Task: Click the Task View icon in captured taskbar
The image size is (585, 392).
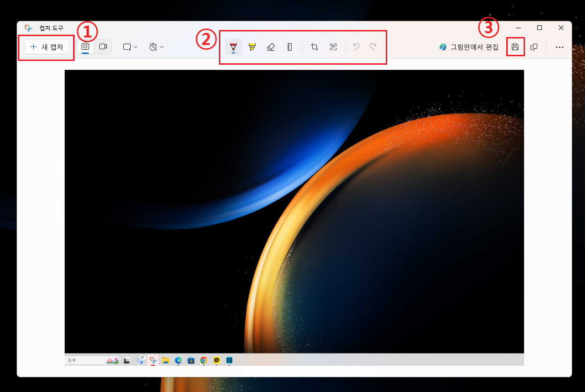Action: point(127,360)
